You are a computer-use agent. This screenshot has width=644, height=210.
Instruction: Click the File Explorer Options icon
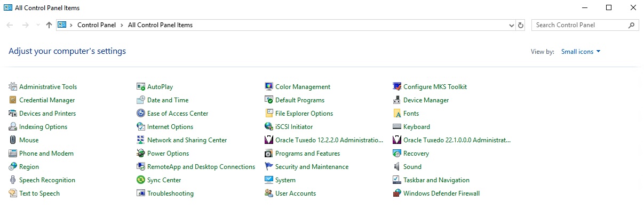269,114
